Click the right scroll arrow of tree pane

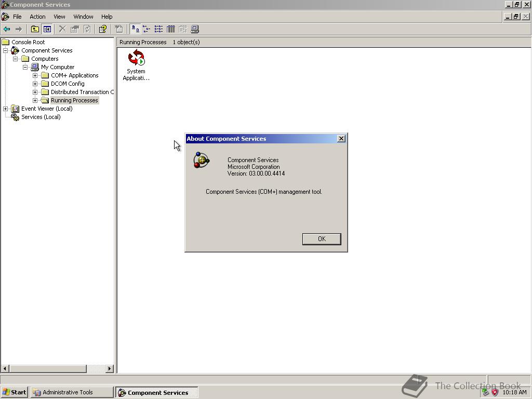point(109,368)
